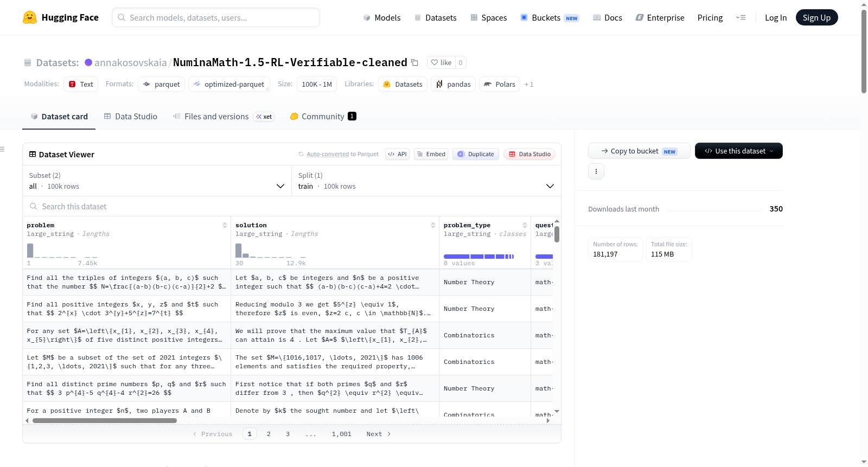Click the Hugging Face logo icon
This screenshot has height=467, width=868.
pos(30,17)
